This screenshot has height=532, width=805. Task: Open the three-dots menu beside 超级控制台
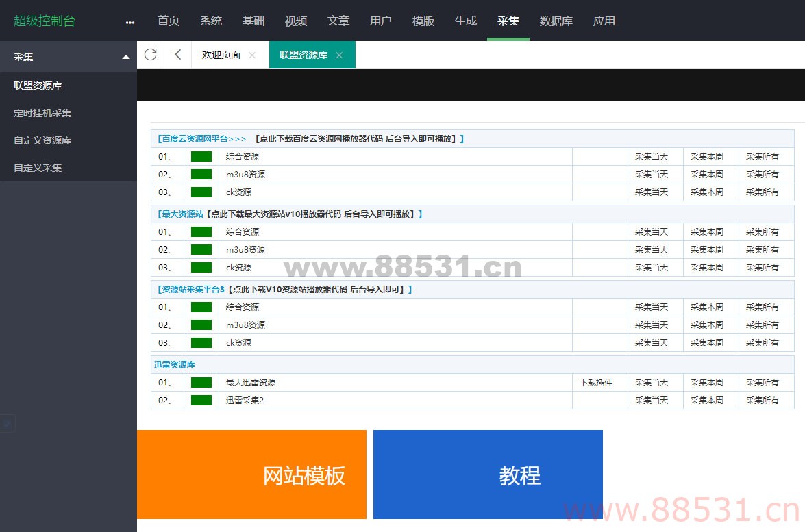pos(130,22)
